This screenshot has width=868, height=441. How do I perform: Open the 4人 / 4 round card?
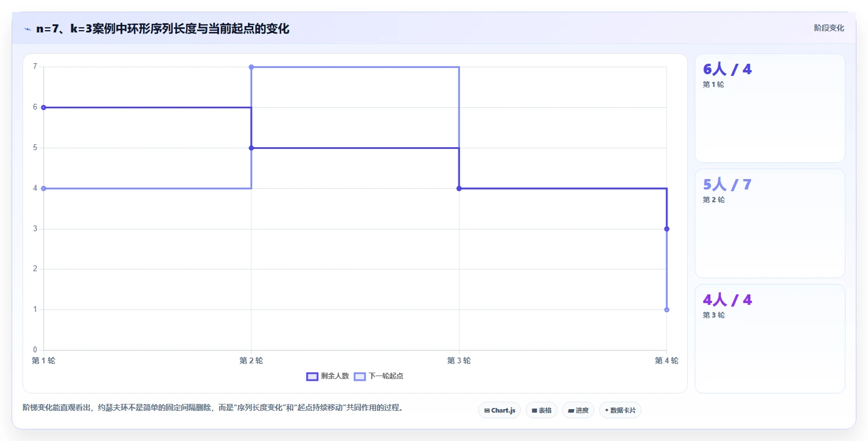coord(769,338)
